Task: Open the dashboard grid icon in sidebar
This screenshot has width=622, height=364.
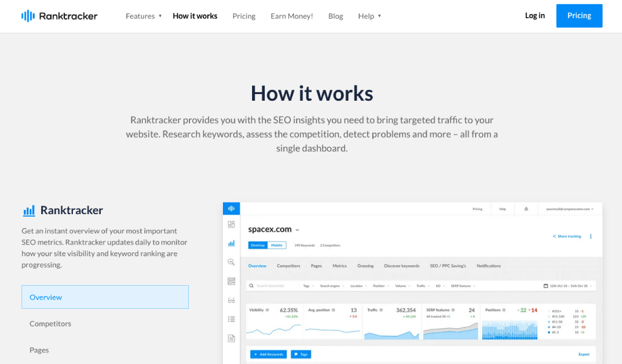Action: [231, 224]
